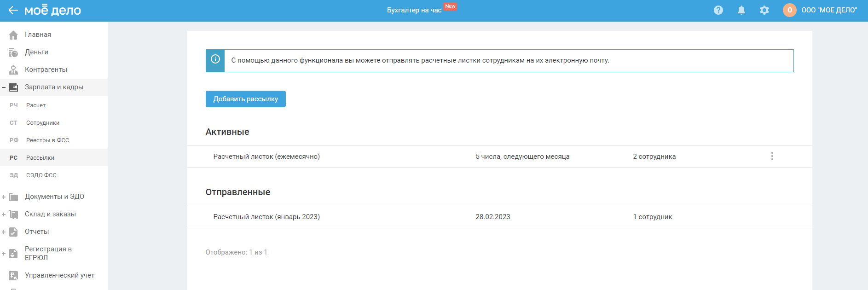868x290 pixels.
Task: Click the back arrow in header
Action: point(13,10)
